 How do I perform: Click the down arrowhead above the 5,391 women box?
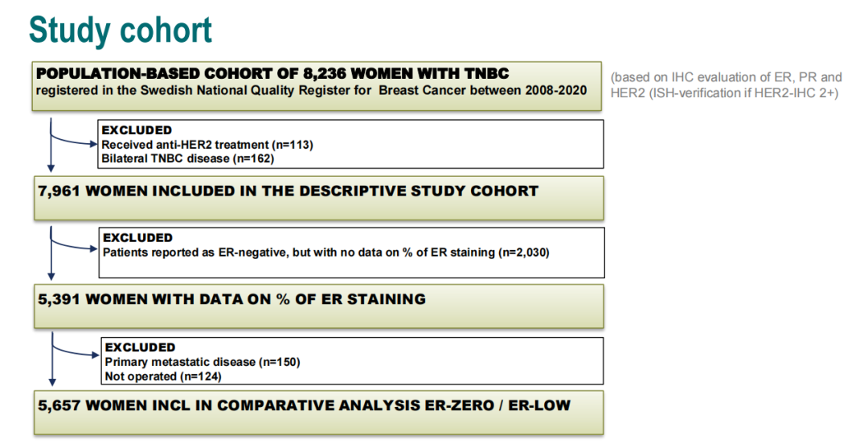(51, 277)
